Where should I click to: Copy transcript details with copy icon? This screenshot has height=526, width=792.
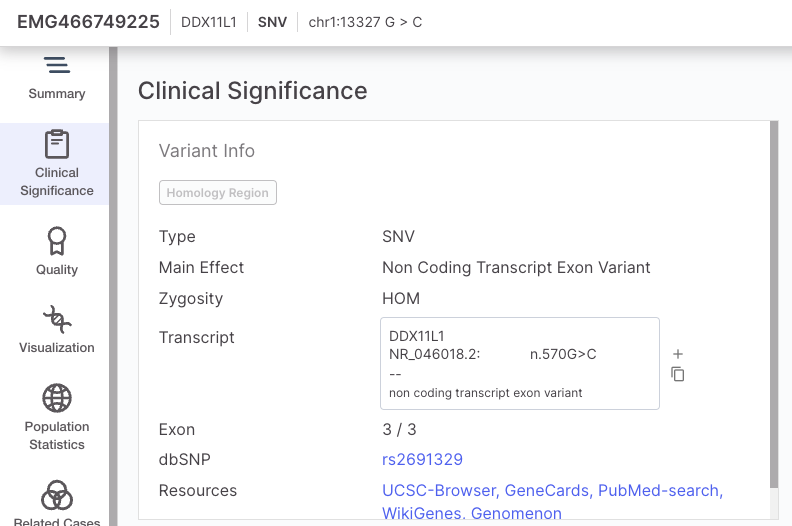(x=677, y=374)
